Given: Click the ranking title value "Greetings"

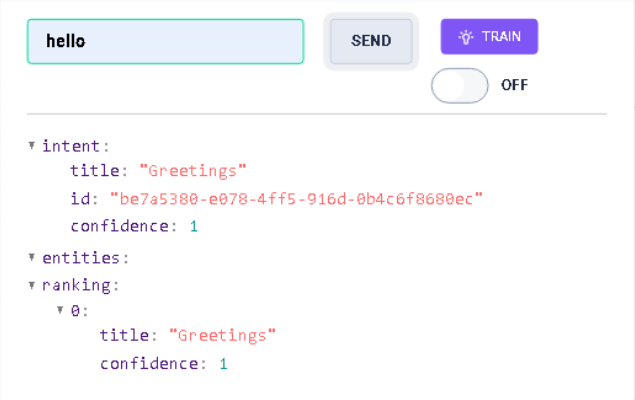Looking at the screenshot, I should pyautogui.click(x=222, y=335).
